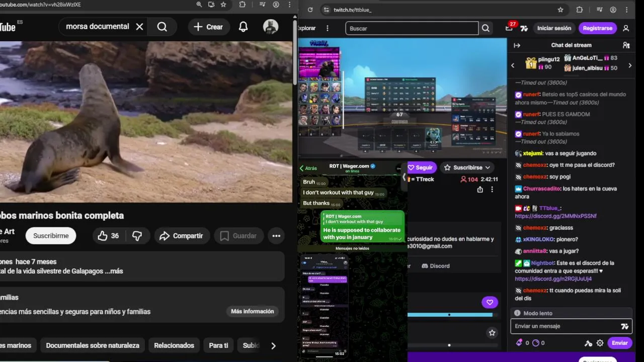The height and width of the screenshot is (362, 644).
Task: Open the discord.gg/2MMNxPSSNf link in chat
Action: coord(555,216)
